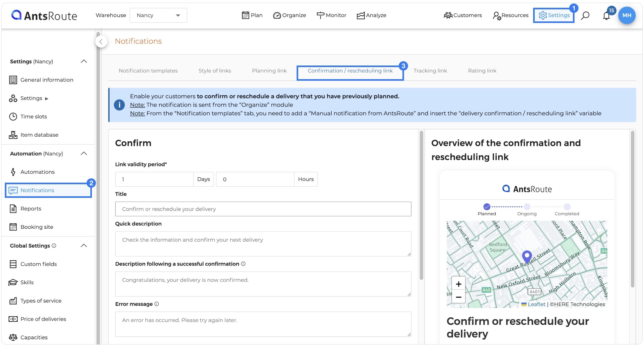Click the overview panel vertical scrollbar

click(633, 209)
